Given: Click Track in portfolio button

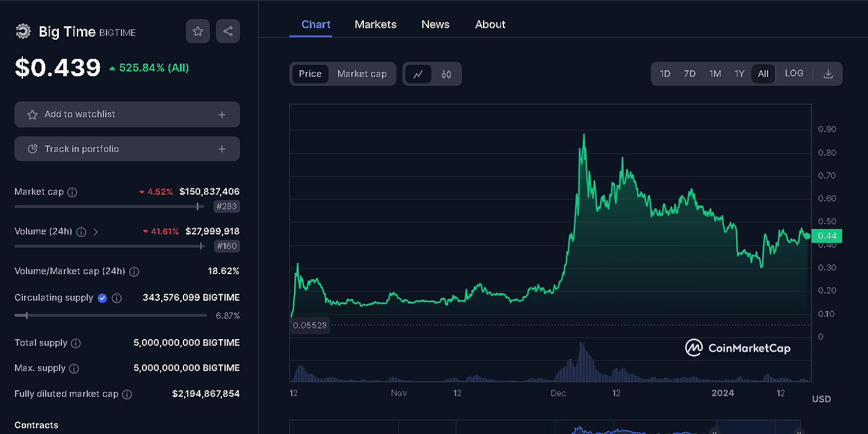Looking at the screenshot, I should 127,149.
